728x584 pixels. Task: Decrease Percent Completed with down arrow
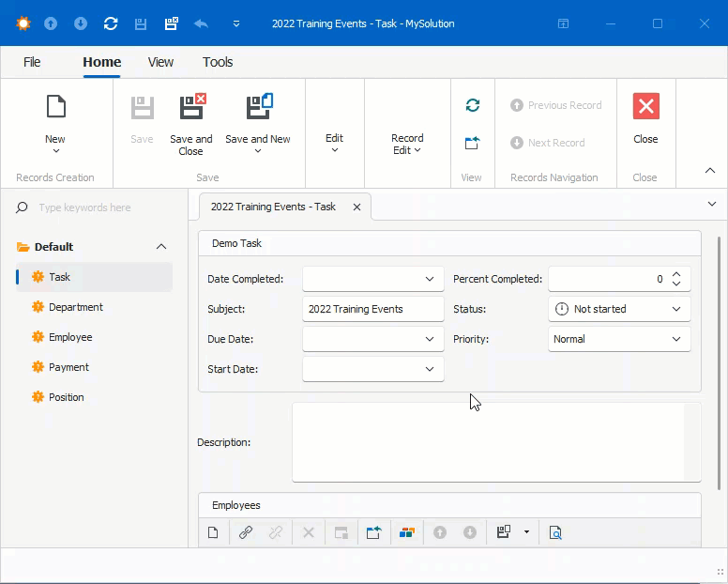click(676, 284)
